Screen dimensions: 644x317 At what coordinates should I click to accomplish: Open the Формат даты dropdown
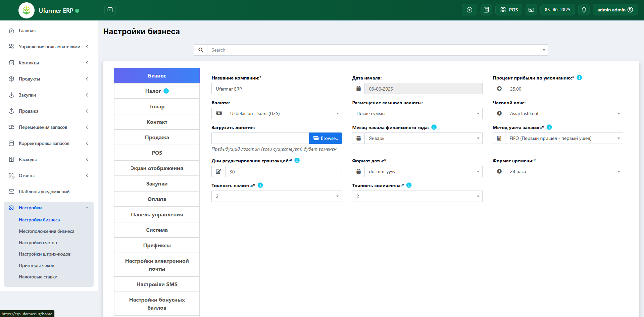[x=423, y=171]
